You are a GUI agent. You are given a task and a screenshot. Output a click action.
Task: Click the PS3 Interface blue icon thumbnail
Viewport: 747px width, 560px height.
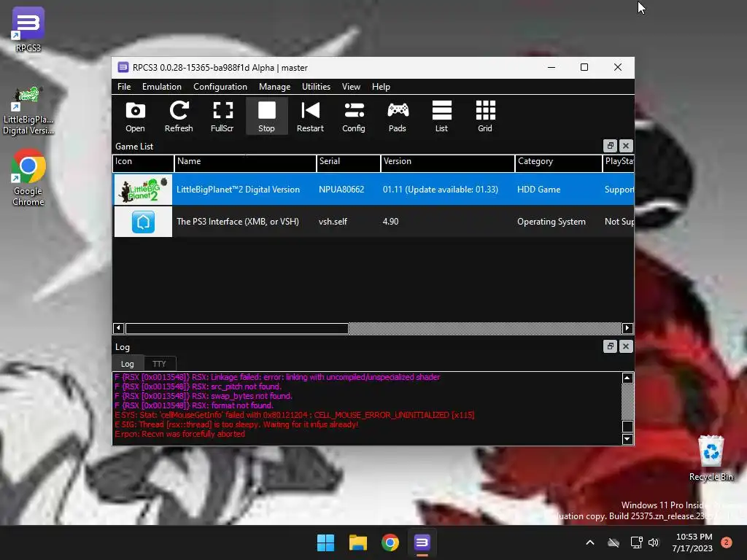pyautogui.click(x=143, y=222)
